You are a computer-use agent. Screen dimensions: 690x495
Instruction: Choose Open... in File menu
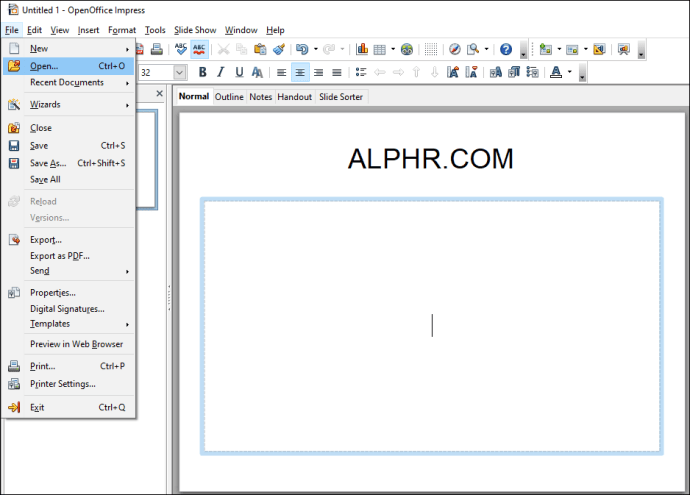click(x=68, y=66)
